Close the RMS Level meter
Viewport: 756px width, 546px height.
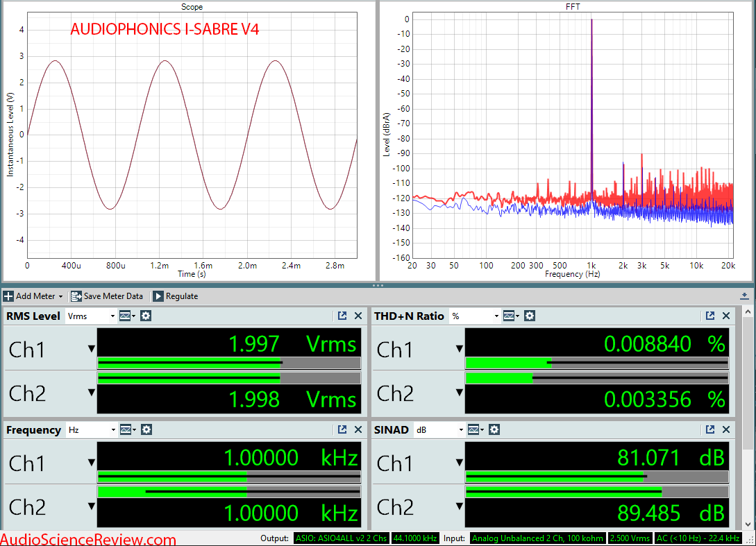(x=358, y=316)
